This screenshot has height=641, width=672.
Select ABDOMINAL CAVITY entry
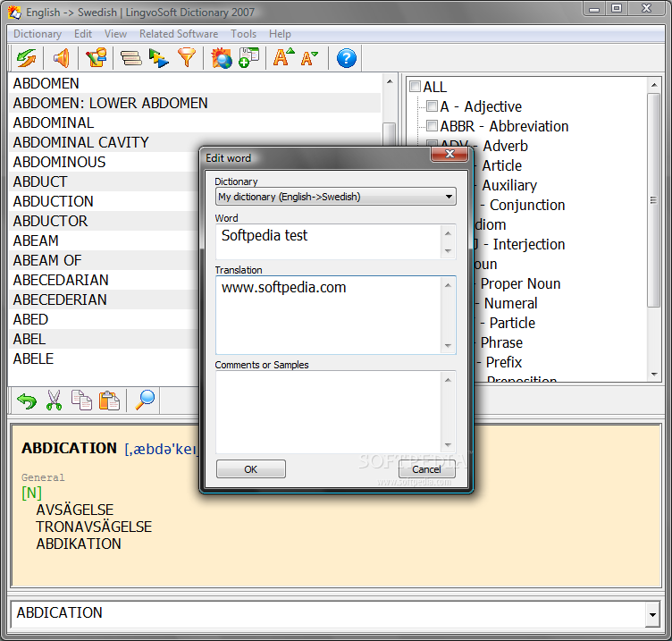pyautogui.click(x=80, y=142)
